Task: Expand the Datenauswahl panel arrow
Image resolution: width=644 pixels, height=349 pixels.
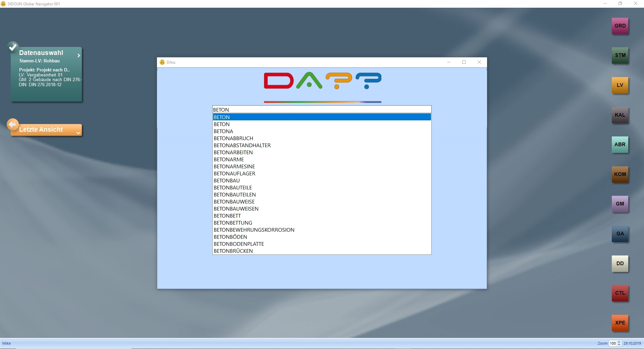Action: tap(79, 56)
